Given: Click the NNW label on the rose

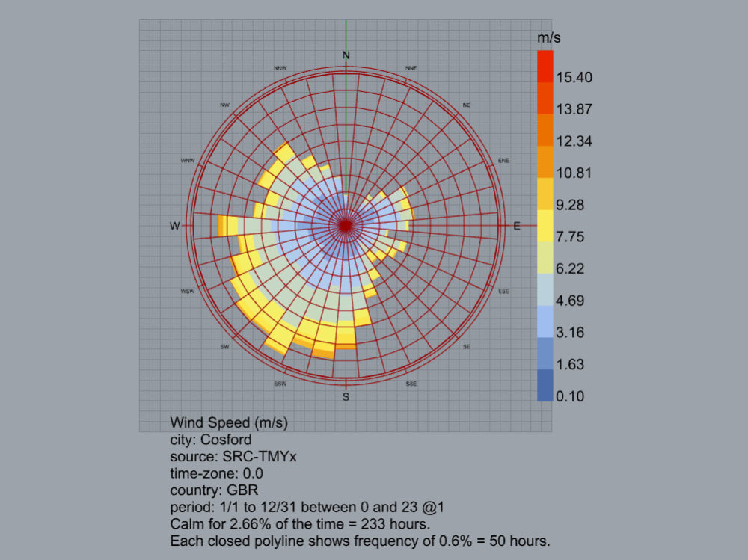Looking at the screenshot, I should [281, 67].
